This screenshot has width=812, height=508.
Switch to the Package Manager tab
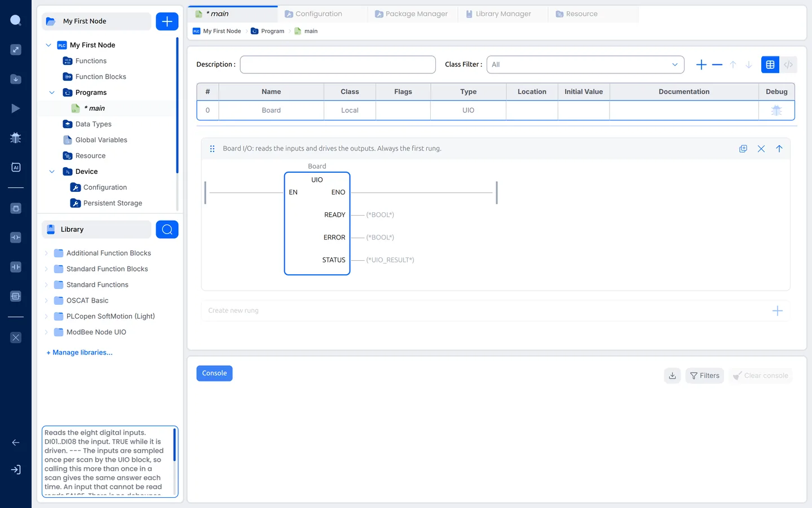[x=411, y=14]
